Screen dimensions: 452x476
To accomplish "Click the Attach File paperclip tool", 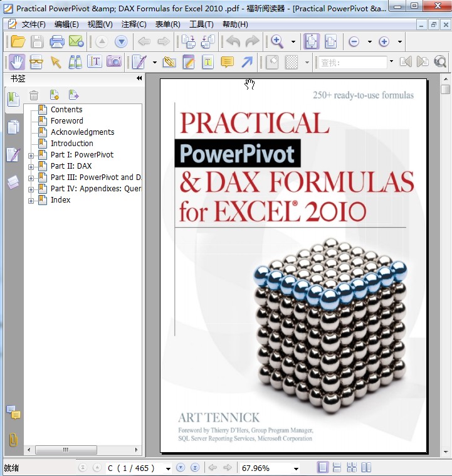I will tap(169, 62).
